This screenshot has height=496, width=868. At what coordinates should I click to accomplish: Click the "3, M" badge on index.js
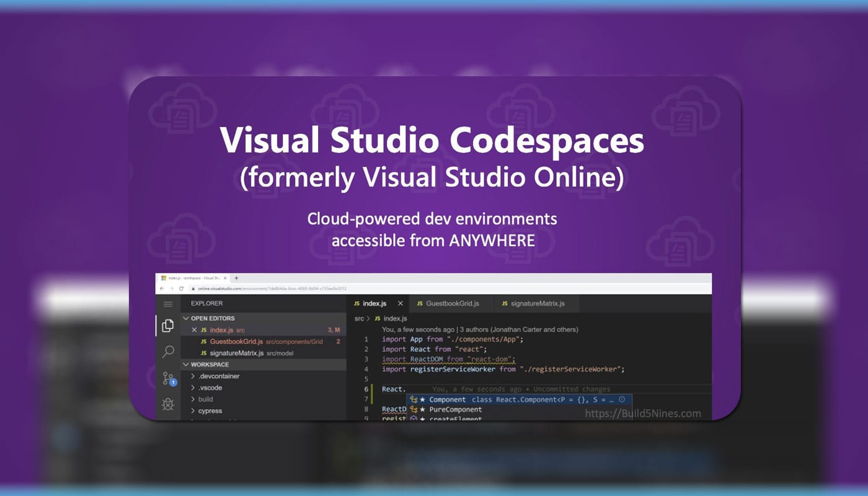tap(334, 330)
